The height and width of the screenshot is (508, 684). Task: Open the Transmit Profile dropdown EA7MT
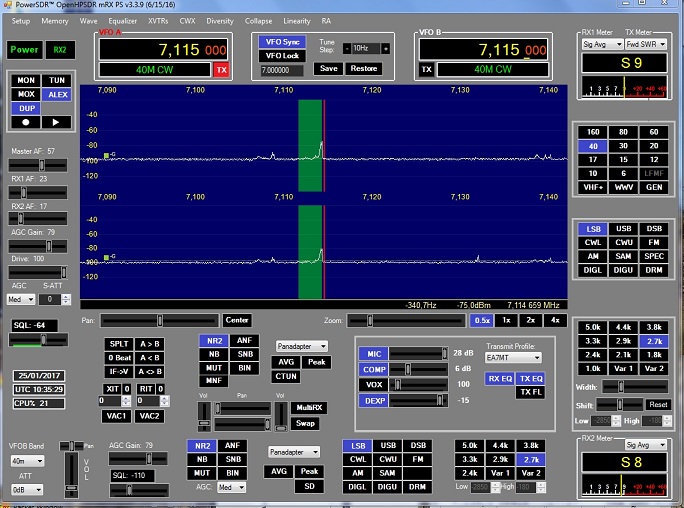click(514, 357)
